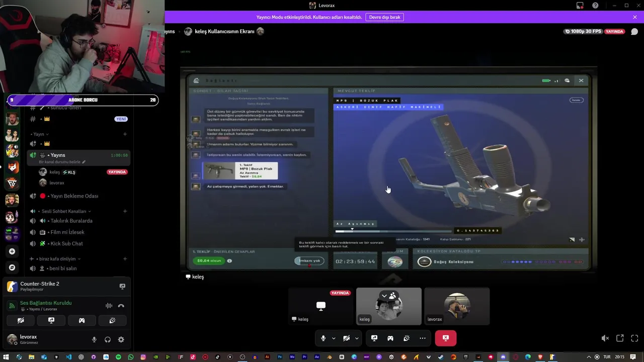The height and width of the screenshot is (362, 644).
Task: Open sunucu-öneri text channel
Action: click(78, 108)
